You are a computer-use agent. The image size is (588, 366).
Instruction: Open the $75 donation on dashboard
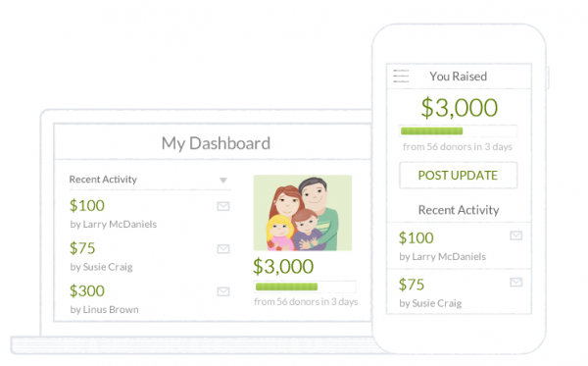(82, 248)
